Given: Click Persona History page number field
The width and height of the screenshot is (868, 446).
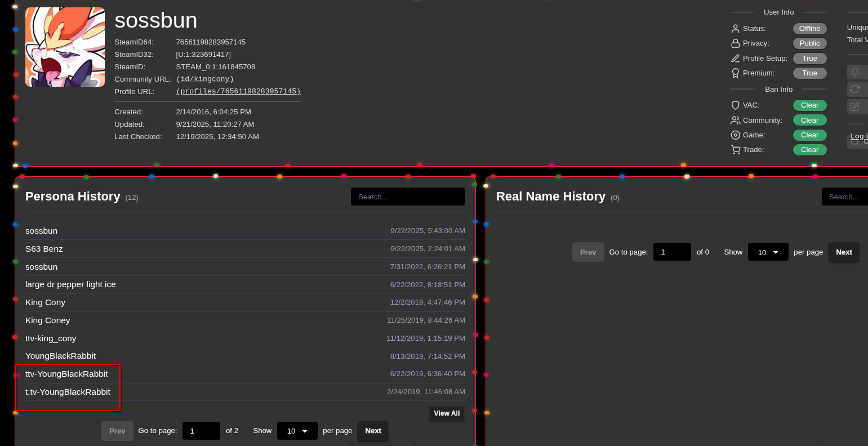Looking at the screenshot, I should pos(201,431).
